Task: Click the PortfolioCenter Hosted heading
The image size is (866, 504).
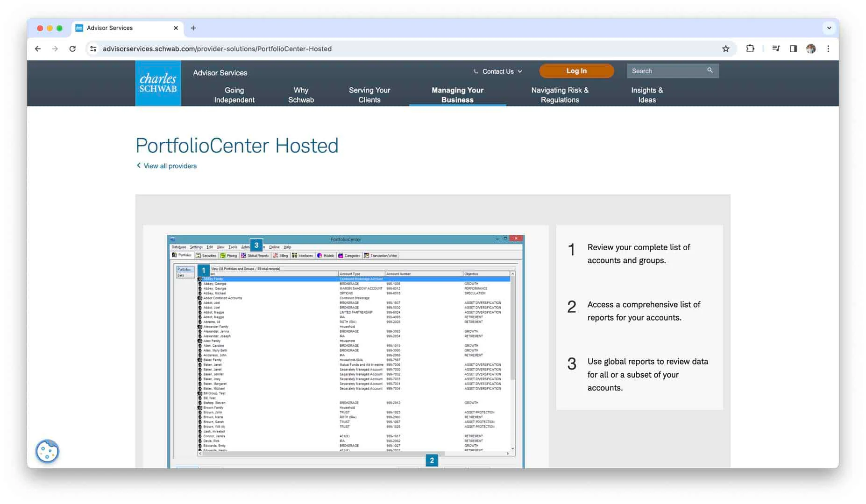Action: pos(237,146)
